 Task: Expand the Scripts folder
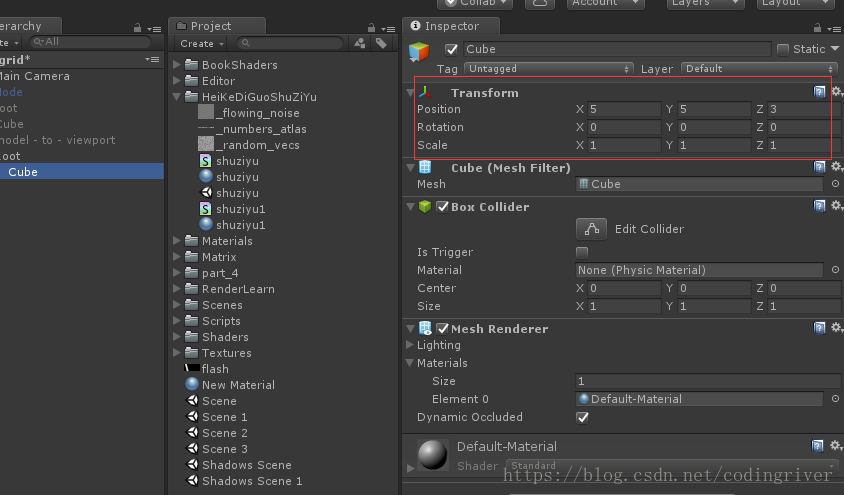[177, 321]
